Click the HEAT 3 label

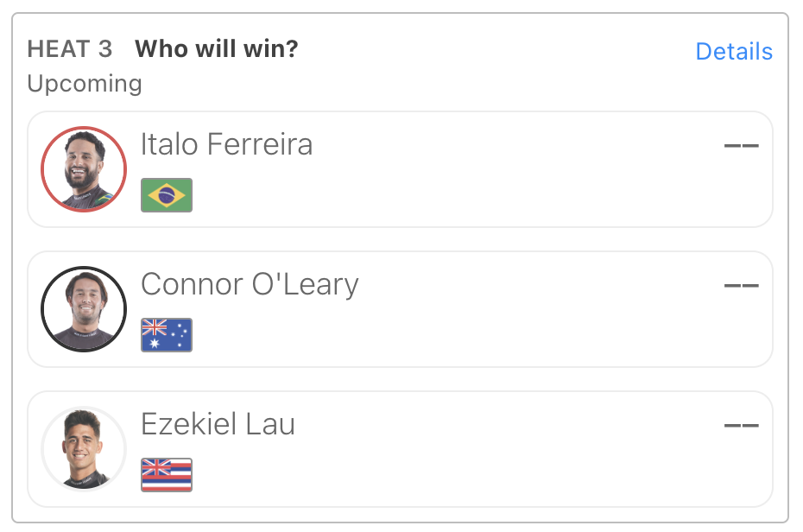tap(70, 49)
